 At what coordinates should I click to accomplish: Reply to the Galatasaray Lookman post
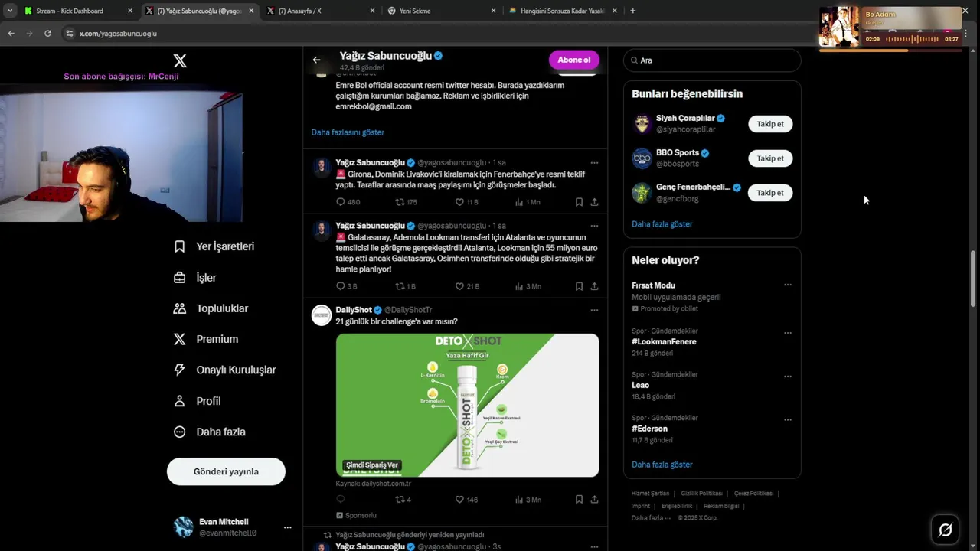pyautogui.click(x=341, y=286)
